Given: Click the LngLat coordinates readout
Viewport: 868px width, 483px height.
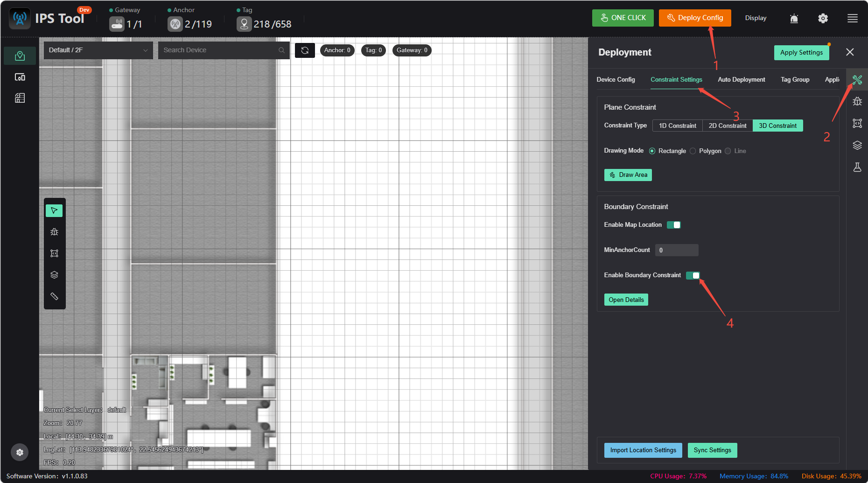Looking at the screenshot, I should 123,450.
